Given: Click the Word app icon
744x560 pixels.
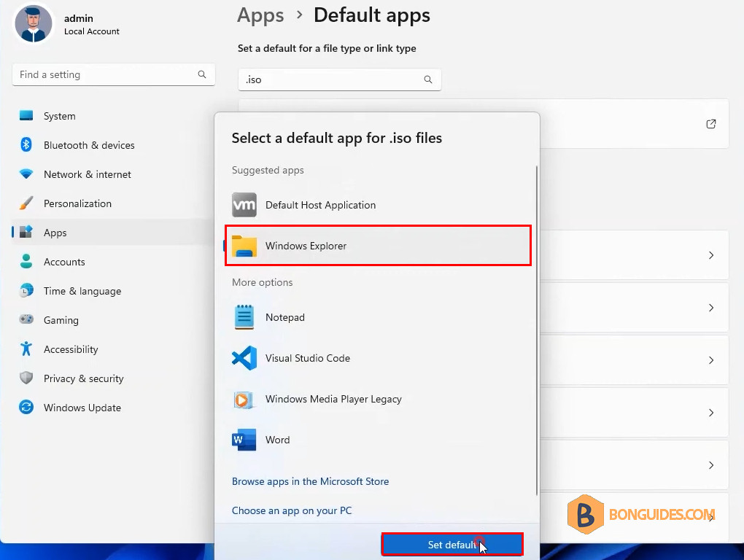Looking at the screenshot, I should 244,440.
